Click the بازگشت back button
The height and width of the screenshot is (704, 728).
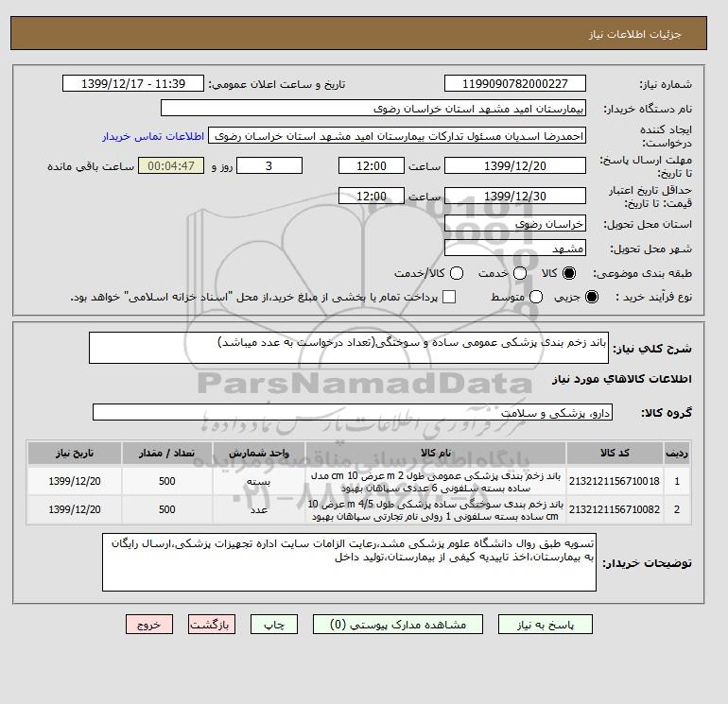(x=212, y=625)
